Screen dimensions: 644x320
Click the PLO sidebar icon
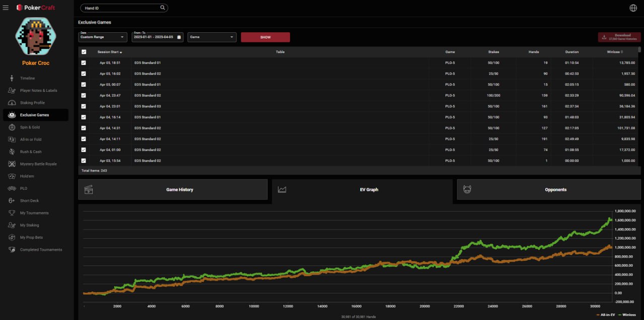click(12, 188)
